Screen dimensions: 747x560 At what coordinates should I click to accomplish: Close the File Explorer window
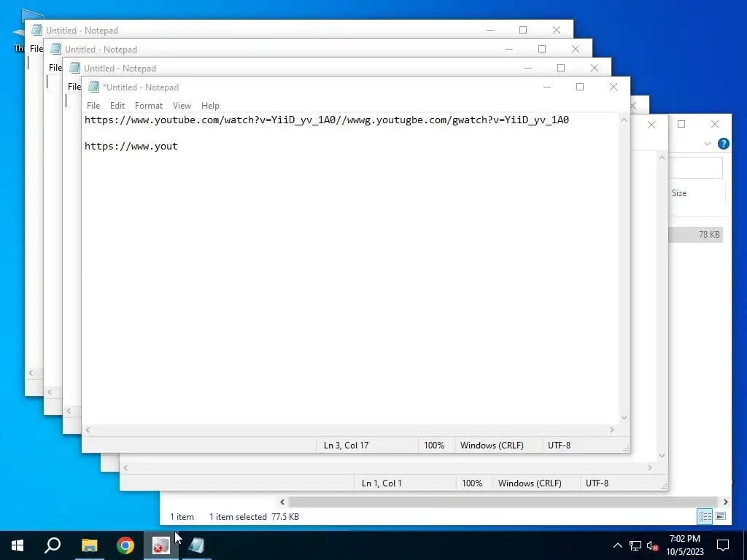pyautogui.click(x=715, y=124)
